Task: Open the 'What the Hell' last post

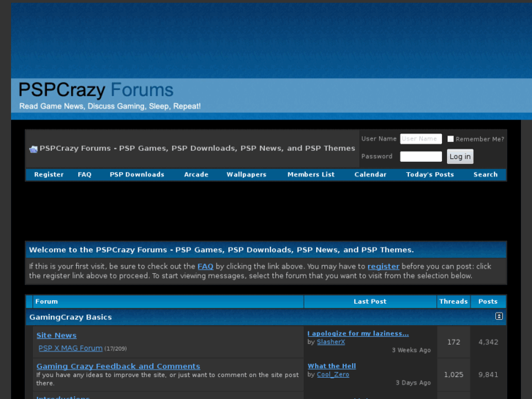Action: (331, 366)
